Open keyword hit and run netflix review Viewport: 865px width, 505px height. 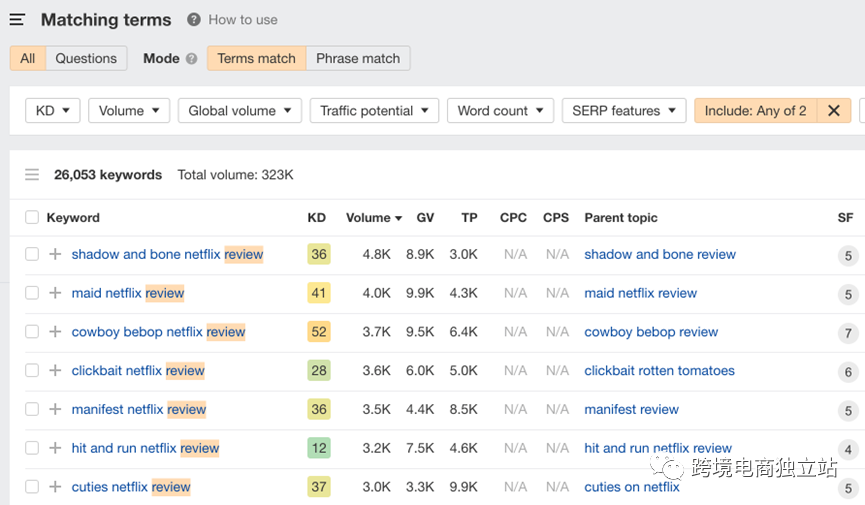pyautogui.click(x=145, y=448)
